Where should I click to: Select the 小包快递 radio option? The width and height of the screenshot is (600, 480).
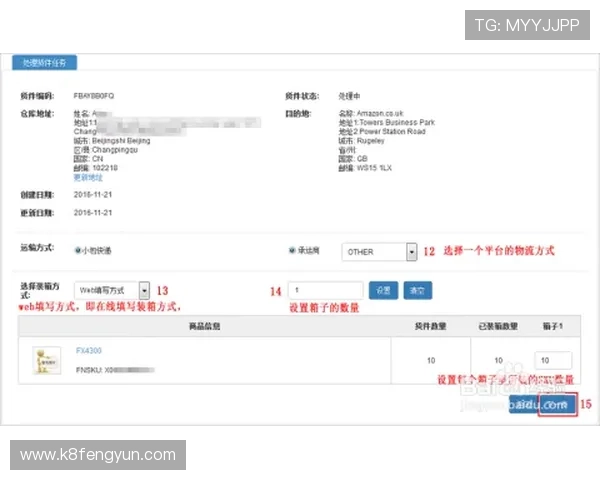point(78,250)
